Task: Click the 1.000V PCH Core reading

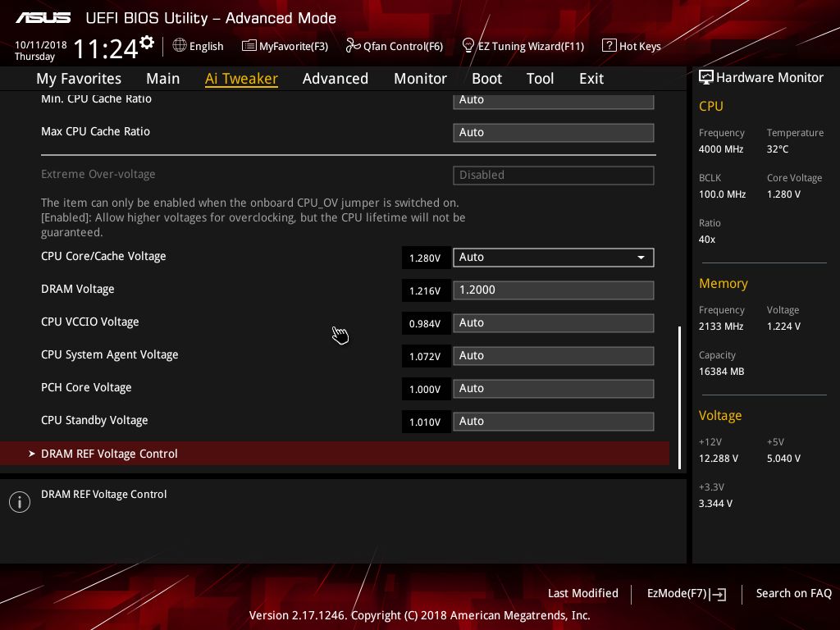Action: (x=426, y=389)
